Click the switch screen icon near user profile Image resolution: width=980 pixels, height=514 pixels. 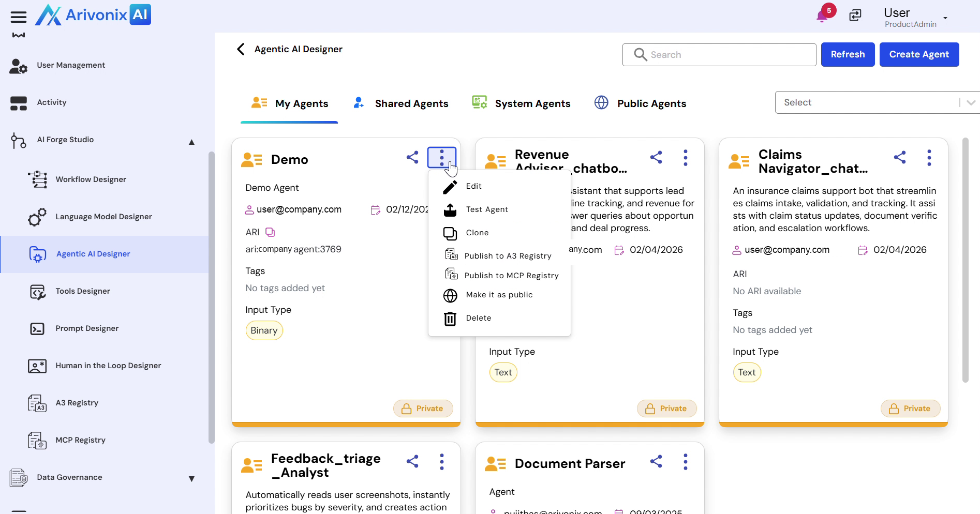pos(855,16)
